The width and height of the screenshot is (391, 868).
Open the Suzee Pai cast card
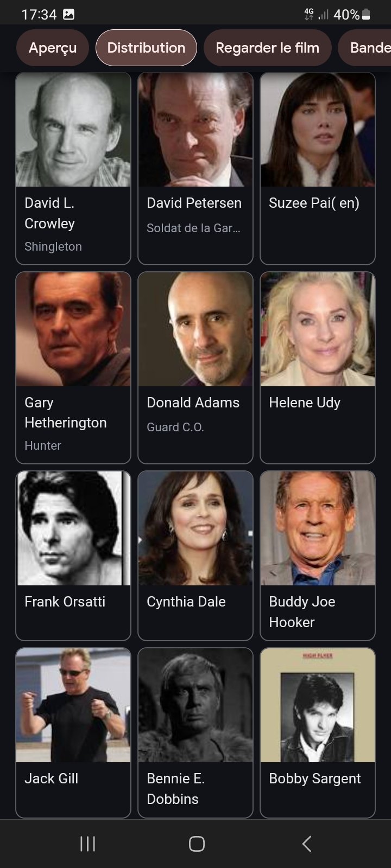pos(318,168)
